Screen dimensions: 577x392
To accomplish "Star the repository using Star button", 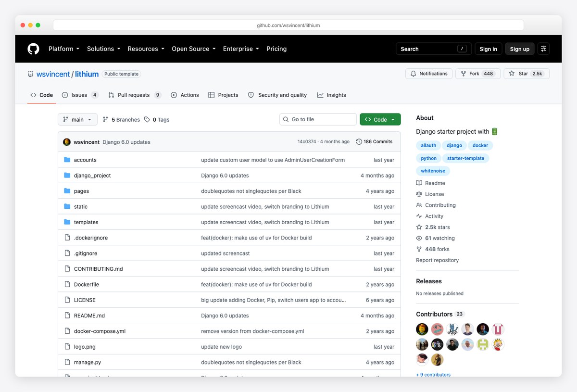I will (x=527, y=74).
